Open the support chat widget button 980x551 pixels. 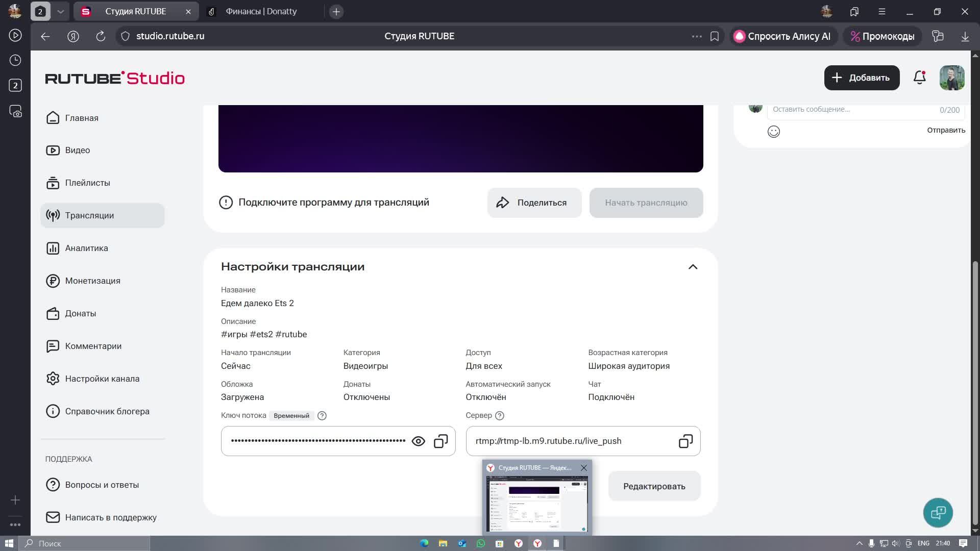[938, 512]
